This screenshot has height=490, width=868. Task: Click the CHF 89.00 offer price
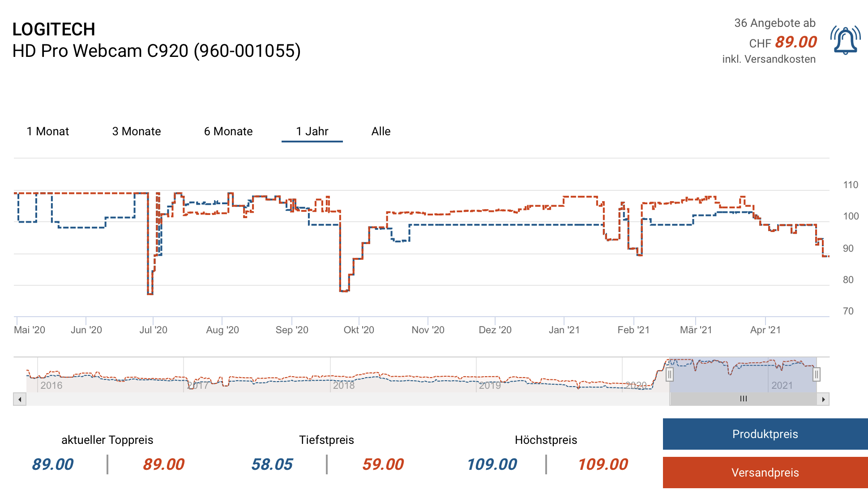[795, 42]
